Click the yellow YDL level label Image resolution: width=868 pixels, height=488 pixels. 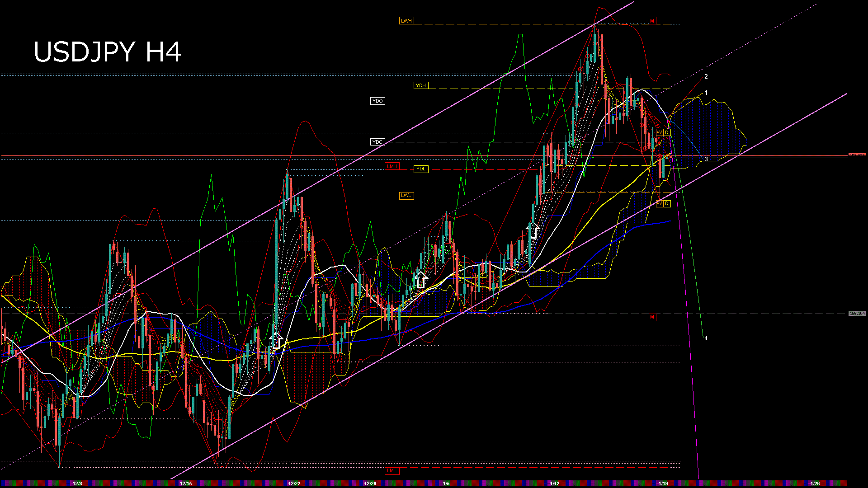click(420, 169)
